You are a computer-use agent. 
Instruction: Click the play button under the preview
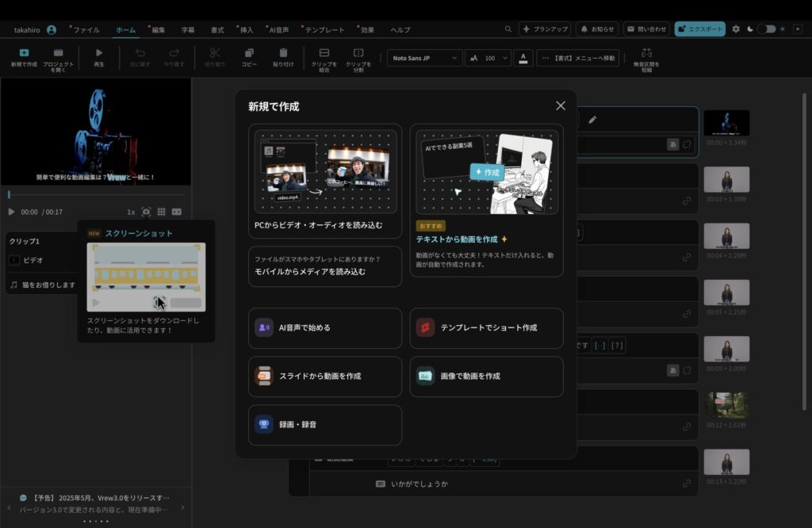pos(11,212)
